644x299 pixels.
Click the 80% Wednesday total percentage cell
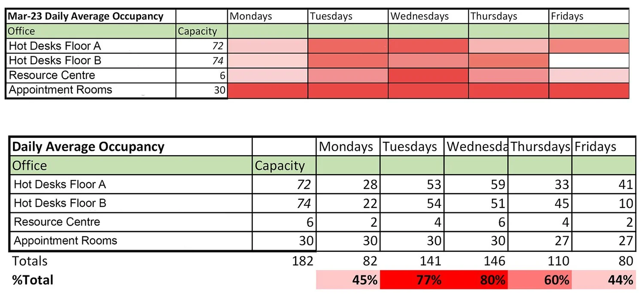coord(476,280)
